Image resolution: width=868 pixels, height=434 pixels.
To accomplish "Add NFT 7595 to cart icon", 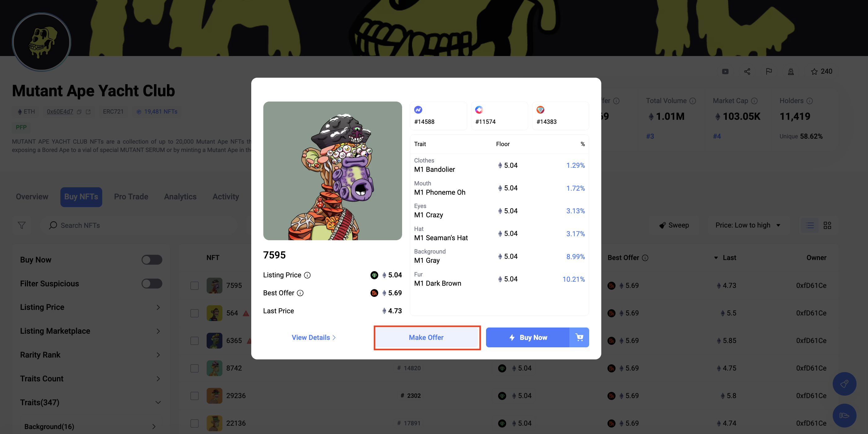I will point(579,337).
